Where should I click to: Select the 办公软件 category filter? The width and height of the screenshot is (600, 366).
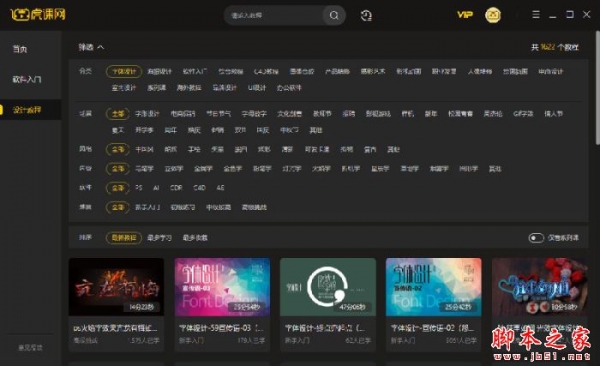[x=289, y=88]
